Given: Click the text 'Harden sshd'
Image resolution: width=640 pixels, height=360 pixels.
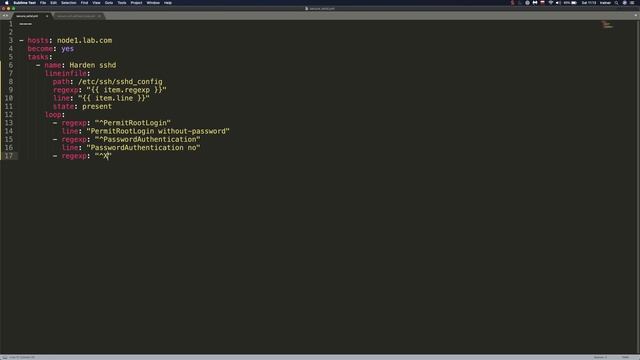Looking at the screenshot, I should pos(93,65).
